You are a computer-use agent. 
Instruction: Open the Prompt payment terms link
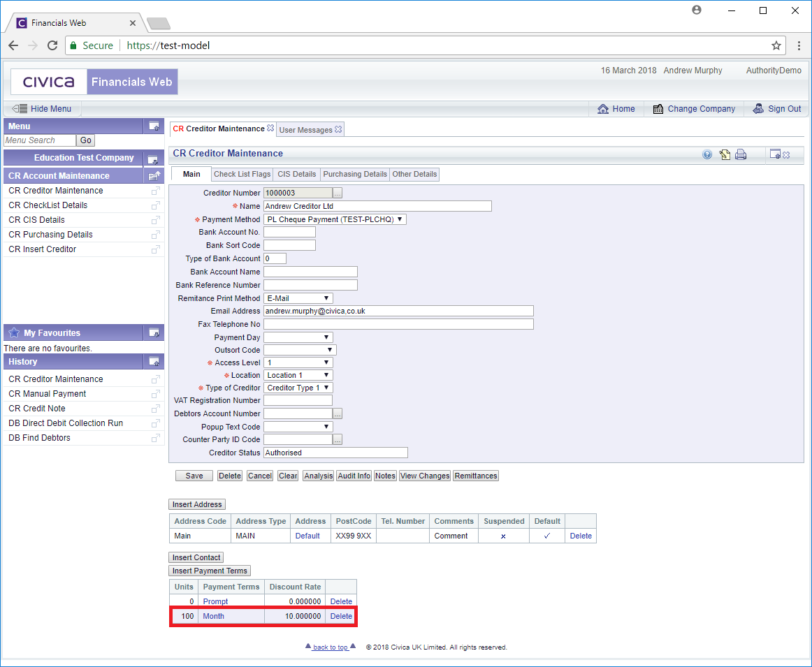(x=215, y=601)
